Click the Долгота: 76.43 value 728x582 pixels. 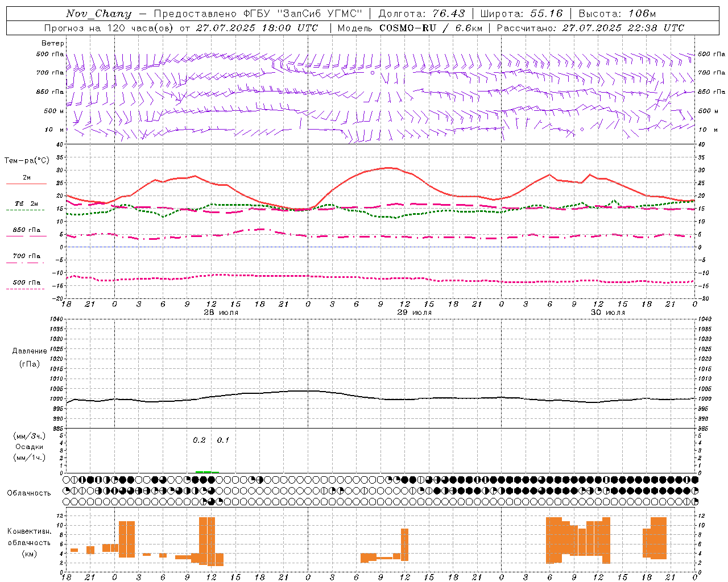click(421, 14)
